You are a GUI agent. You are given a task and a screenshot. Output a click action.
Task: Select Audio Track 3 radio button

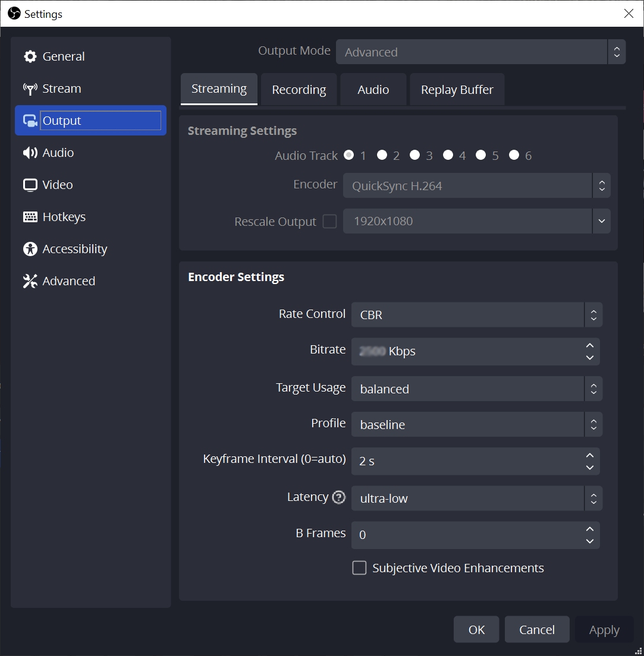click(x=414, y=154)
